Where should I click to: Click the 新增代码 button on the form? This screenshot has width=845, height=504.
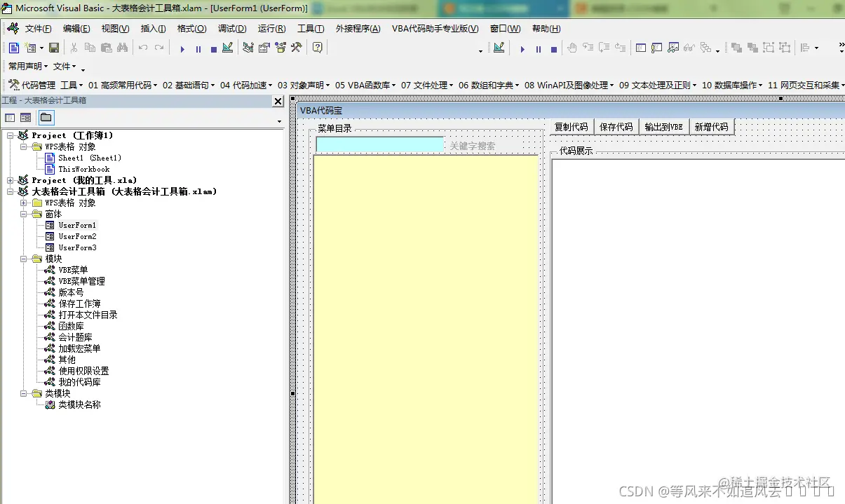[712, 127]
